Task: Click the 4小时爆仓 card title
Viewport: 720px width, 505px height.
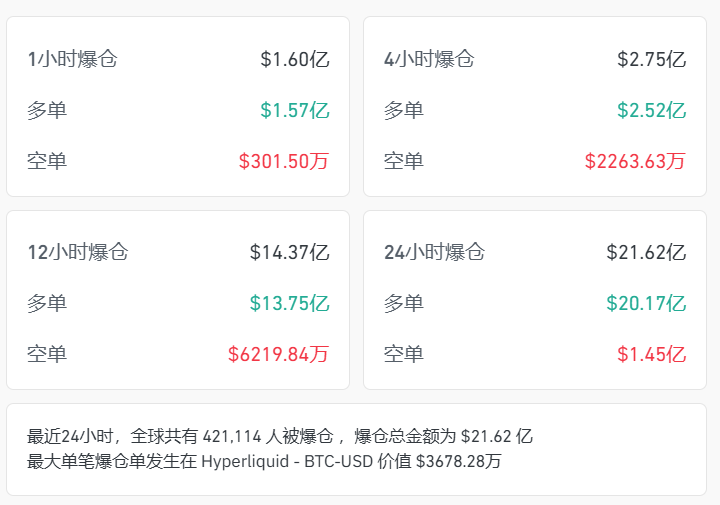Action: [429, 59]
